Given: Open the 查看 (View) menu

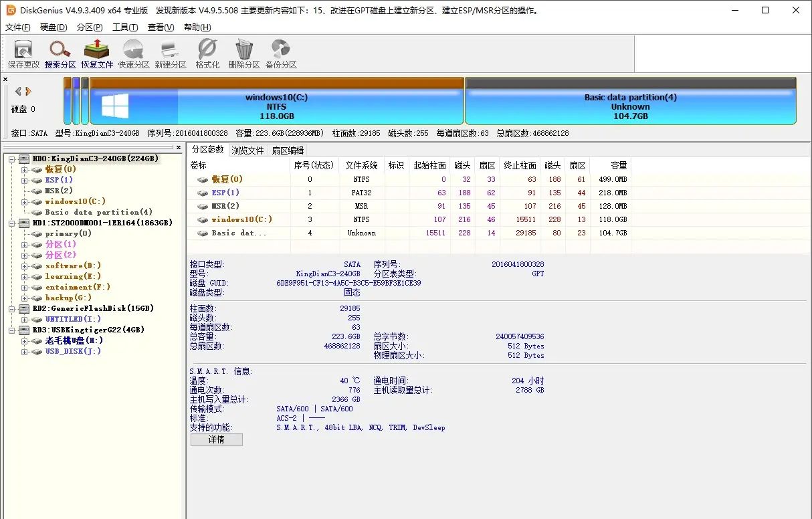Looking at the screenshot, I should (x=160, y=27).
